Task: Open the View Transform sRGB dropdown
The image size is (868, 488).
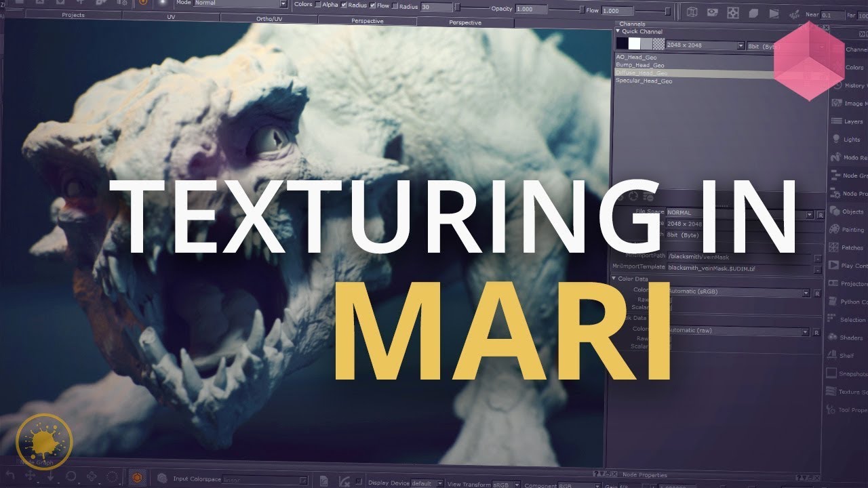Action: 506,485
